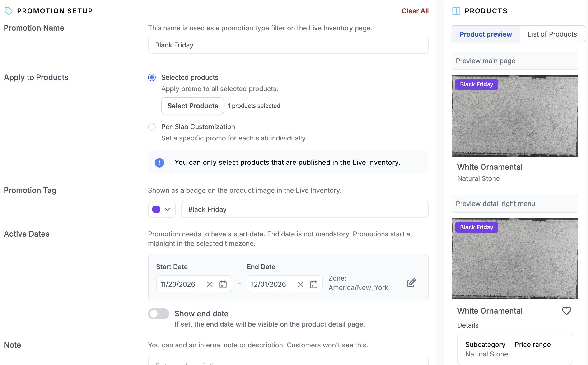Viewport: 588px width, 365px height.
Task: Edit the timezone with pencil icon
Action: tap(411, 283)
